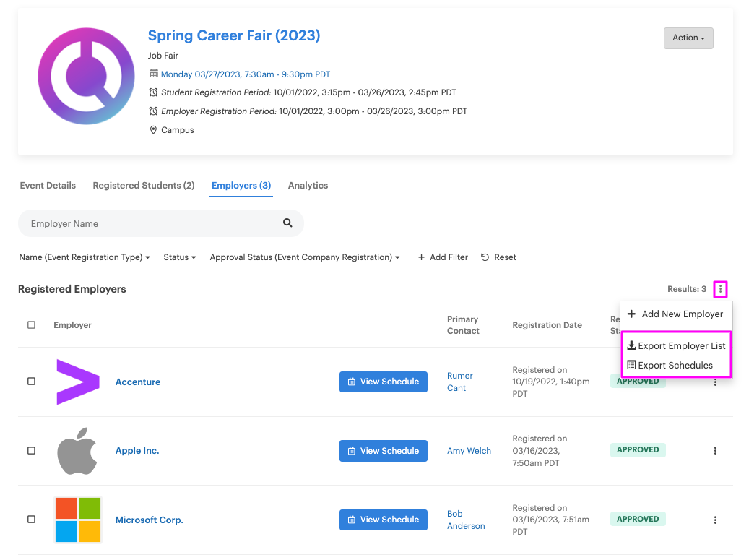749x560 pixels.
Task: Click the Results: 3 count text
Action: tap(687, 289)
